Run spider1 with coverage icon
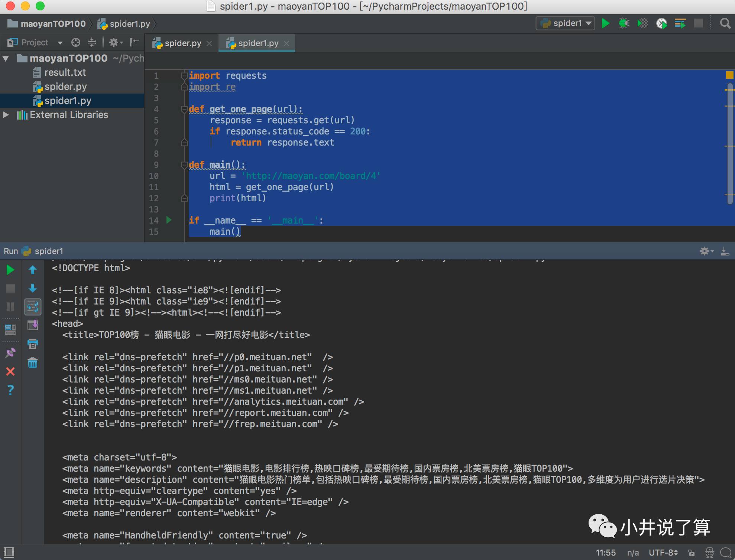This screenshot has height=560, width=735. (x=642, y=23)
